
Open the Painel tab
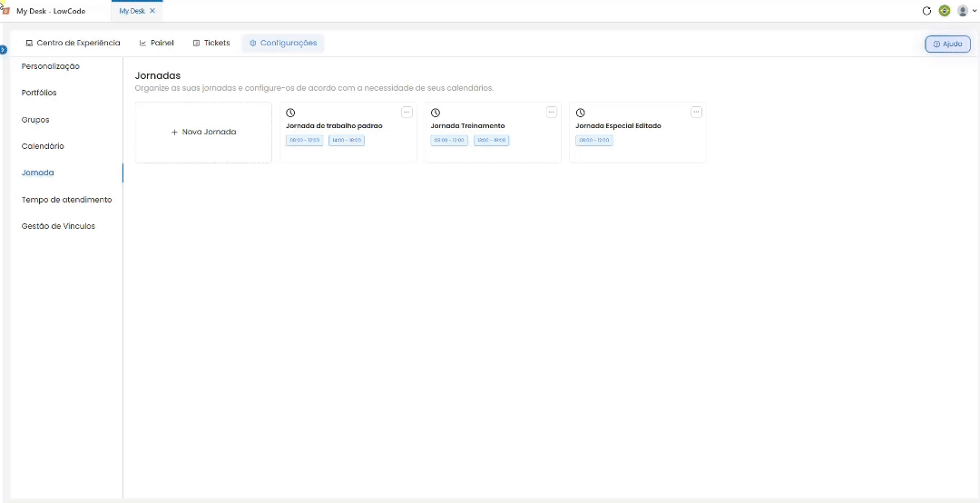click(x=156, y=44)
